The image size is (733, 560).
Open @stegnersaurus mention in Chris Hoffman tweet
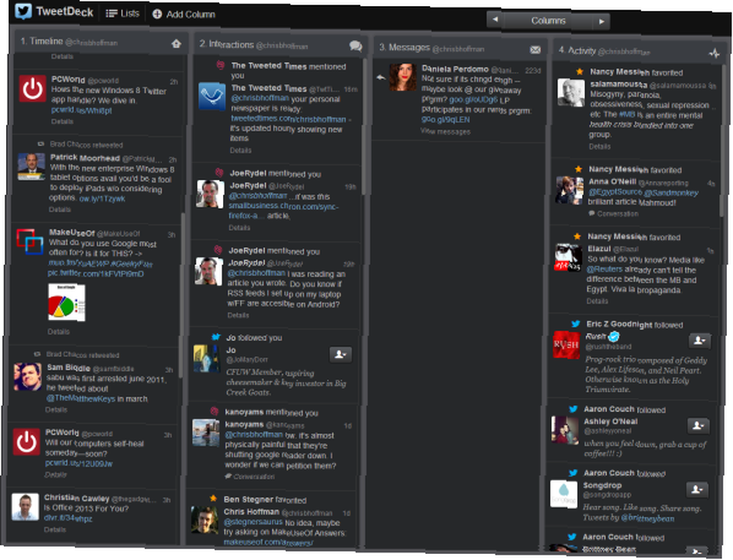click(x=253, y=522)
